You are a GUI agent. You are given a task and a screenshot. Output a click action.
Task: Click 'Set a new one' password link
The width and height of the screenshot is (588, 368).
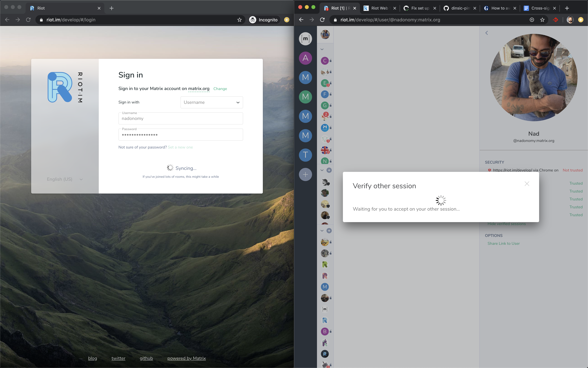pos(180,147)
